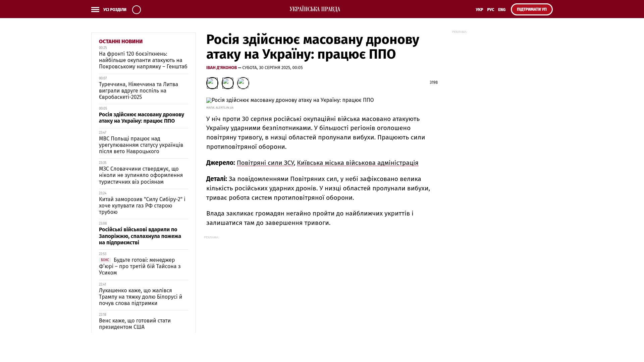
Task: Switch language to УКР
Action: coord(479,10)
